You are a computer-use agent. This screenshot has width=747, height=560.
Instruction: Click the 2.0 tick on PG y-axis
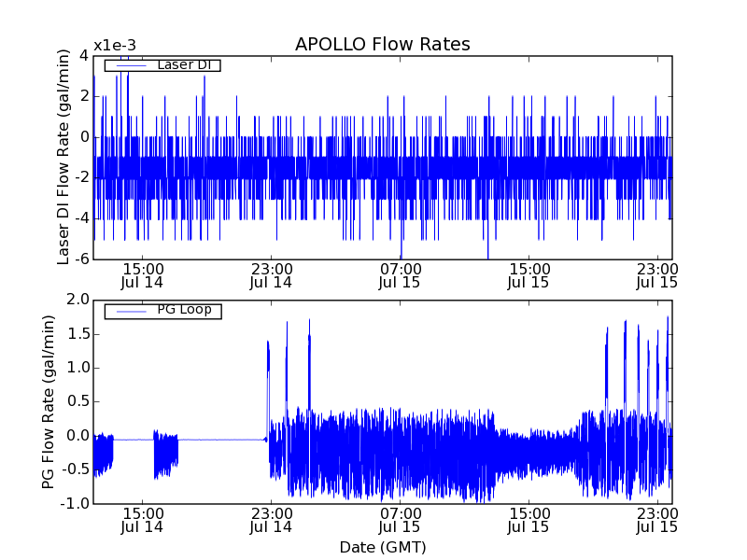pos(78,300)
